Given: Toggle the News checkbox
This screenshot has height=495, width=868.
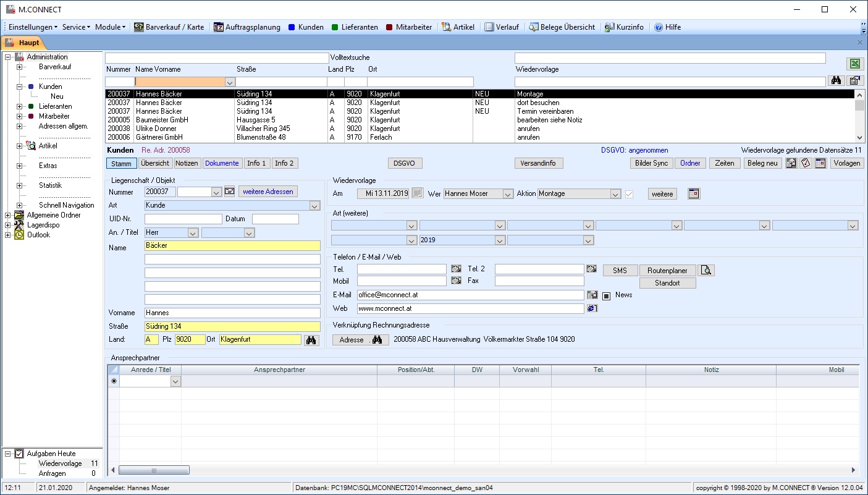Looking at the screenshot, I should [607, 295].
